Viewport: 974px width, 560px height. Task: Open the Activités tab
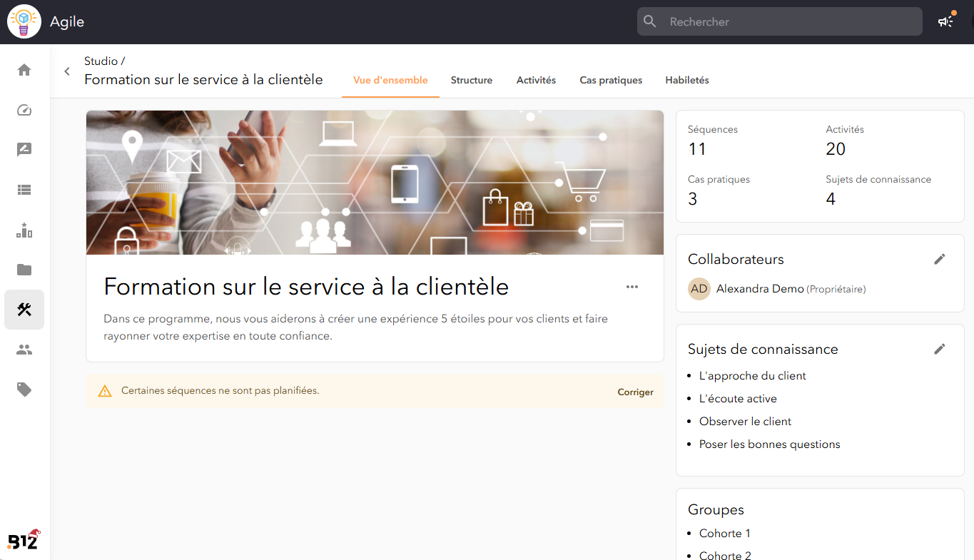pos(536,80)
